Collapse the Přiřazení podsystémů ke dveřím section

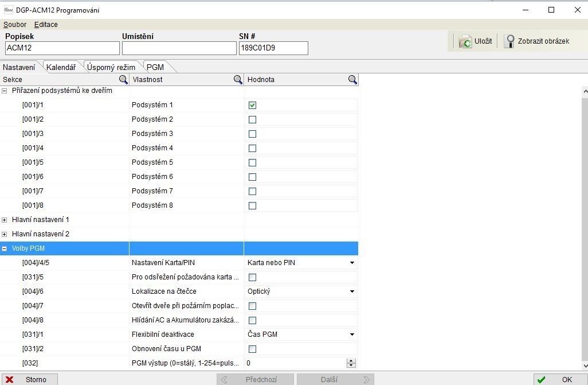click(5, 91)
